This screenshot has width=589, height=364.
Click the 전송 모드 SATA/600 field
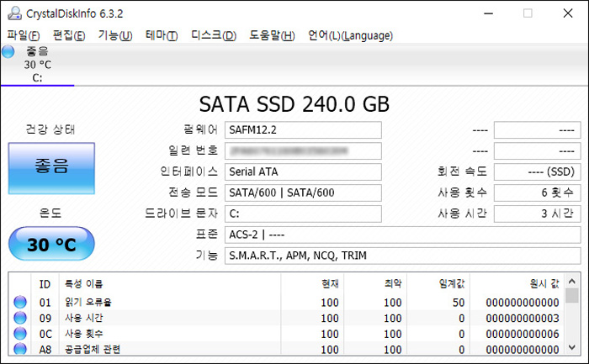tap(303, 193)
